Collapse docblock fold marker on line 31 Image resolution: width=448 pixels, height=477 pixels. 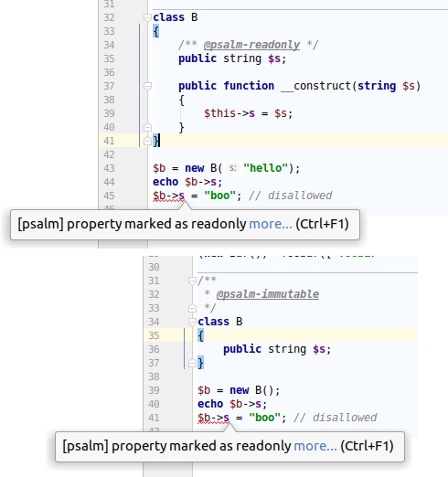click(192, 281)
